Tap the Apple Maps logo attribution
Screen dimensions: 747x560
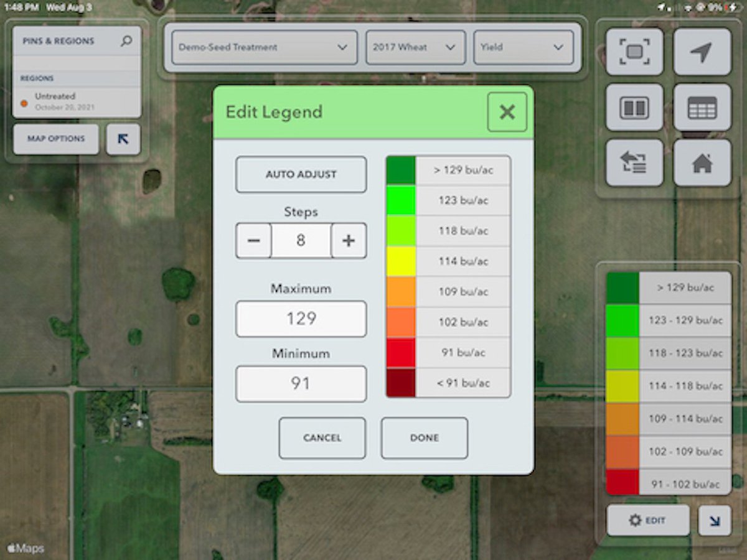point(26,549)
